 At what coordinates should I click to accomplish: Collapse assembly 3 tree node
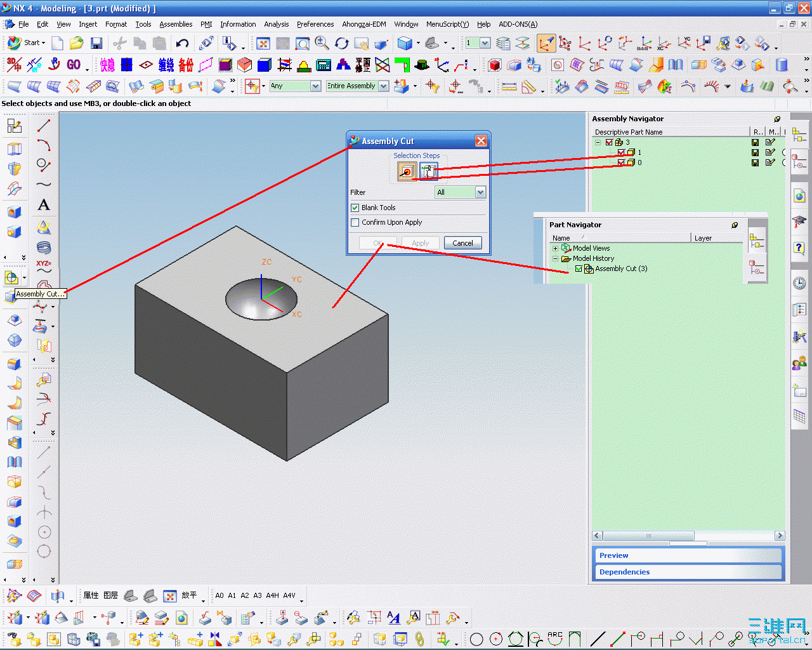click(598, 142)
